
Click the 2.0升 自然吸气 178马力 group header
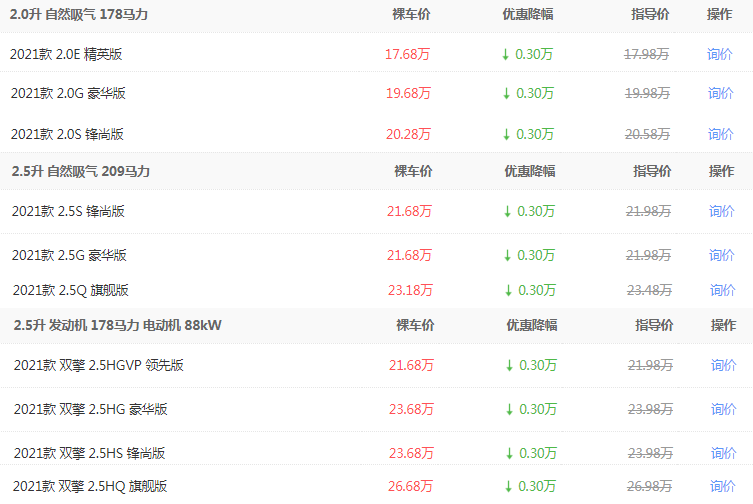tap(78, 13)
